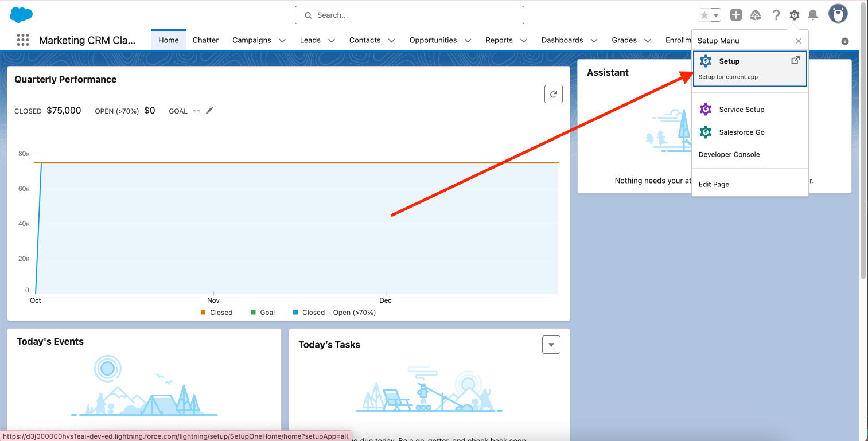Open the Help question mark icon
Screen dimensions: 868x441
[x=776, y=15]
